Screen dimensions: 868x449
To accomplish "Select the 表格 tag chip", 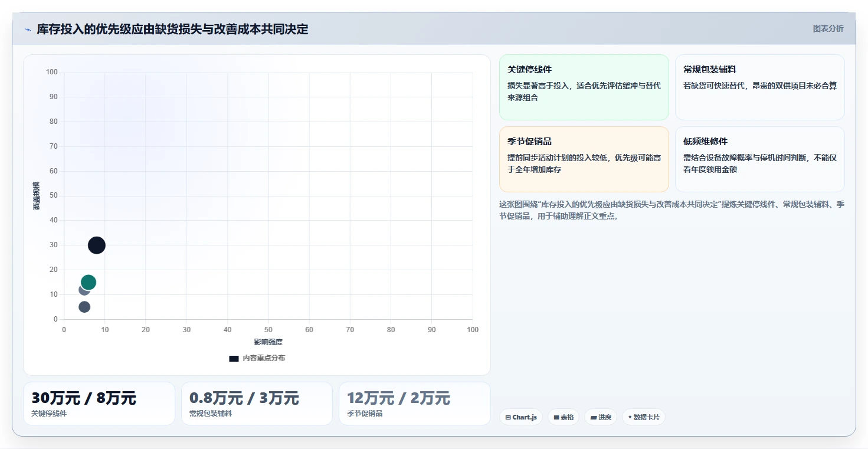I will click(x=564, y=417).
